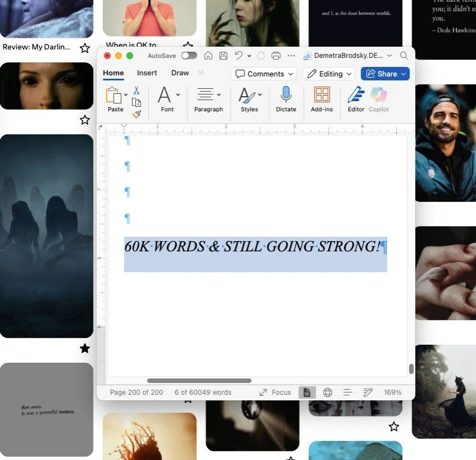Click the Home icon in title bar
Image resolution: width=476 pixels, height=460 pixels.
pos(208,56)
